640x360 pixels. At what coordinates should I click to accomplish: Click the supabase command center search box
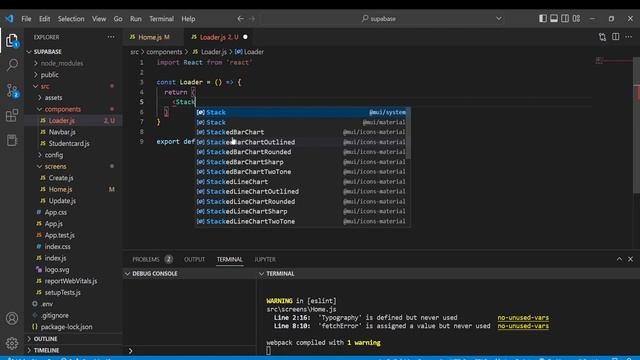pyautogui.click(x=383, y=19)
